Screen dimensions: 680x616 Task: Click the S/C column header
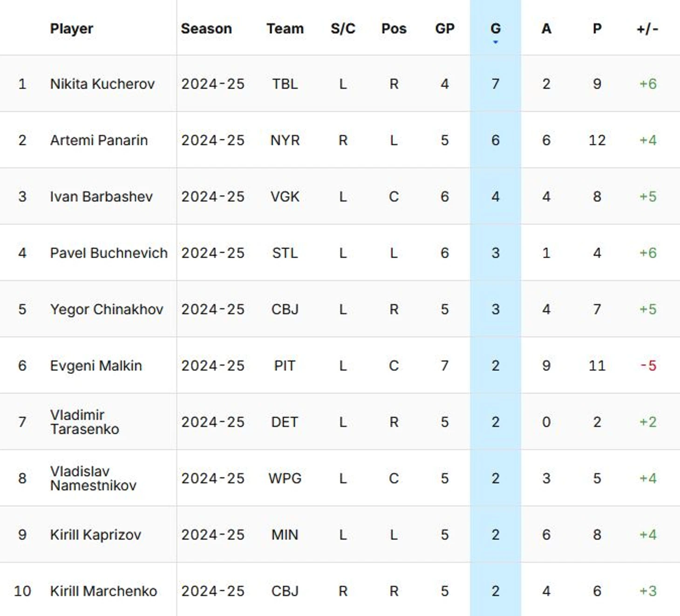coord(343,28)
